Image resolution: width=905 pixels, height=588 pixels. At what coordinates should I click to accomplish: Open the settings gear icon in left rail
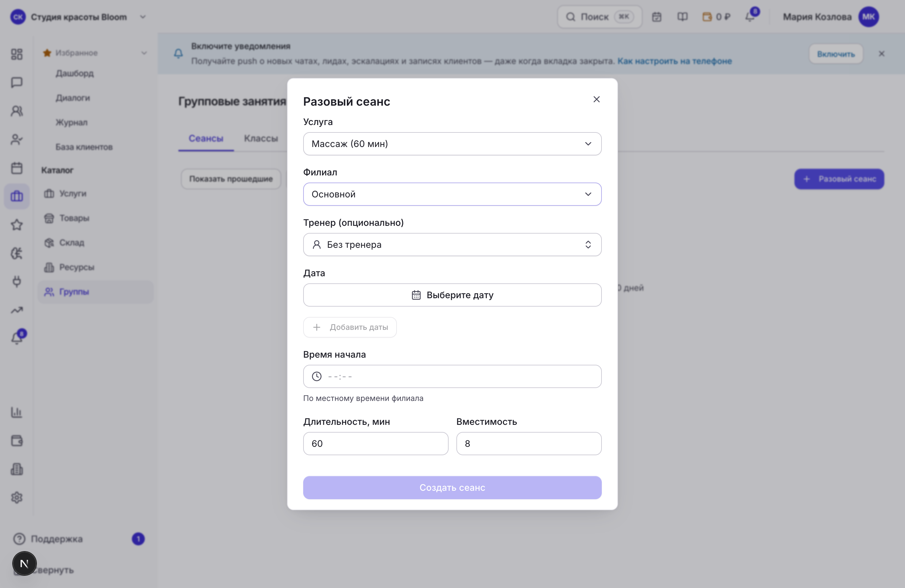pyautogui.click(x=17, y=498)
